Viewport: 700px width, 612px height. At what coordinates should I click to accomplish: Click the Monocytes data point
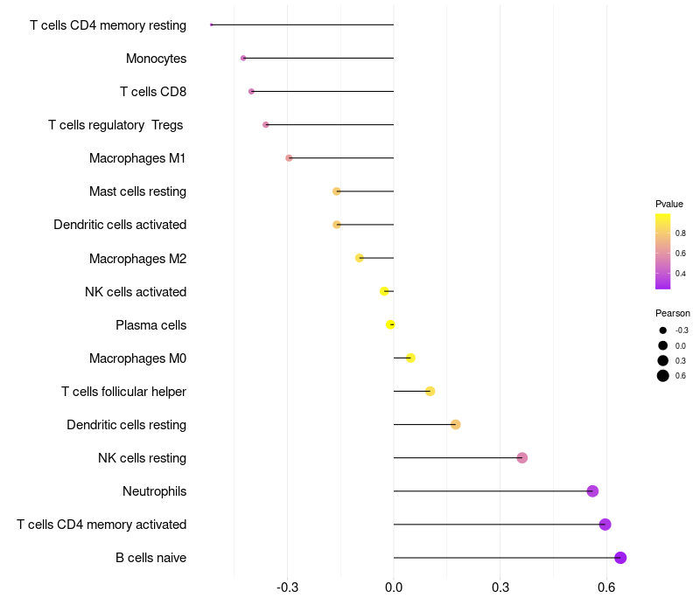243,59
